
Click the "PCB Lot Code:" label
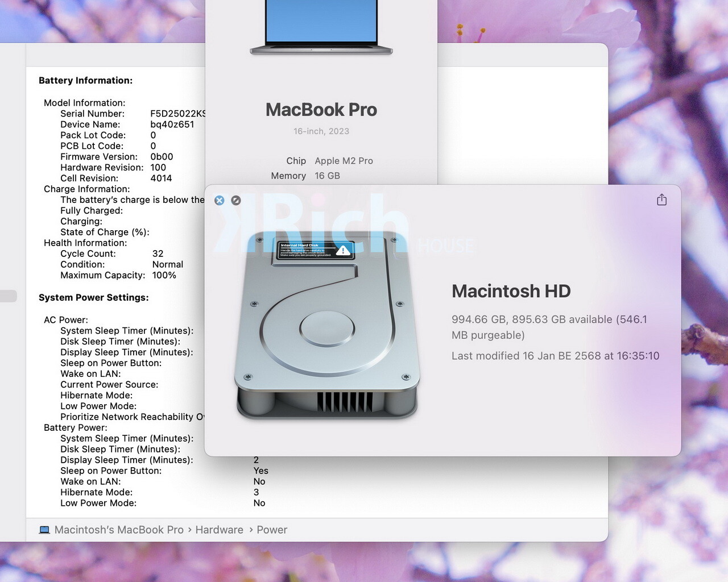(92, 146)
